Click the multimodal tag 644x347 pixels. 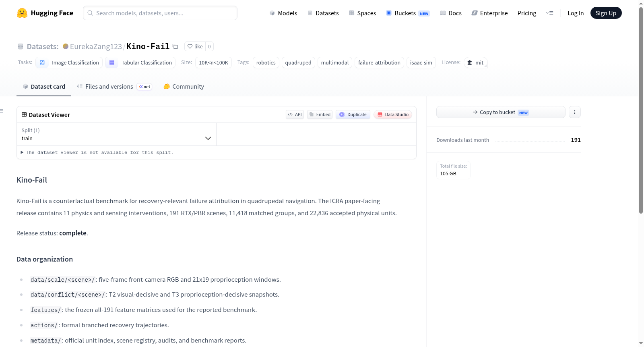(335, 62)
